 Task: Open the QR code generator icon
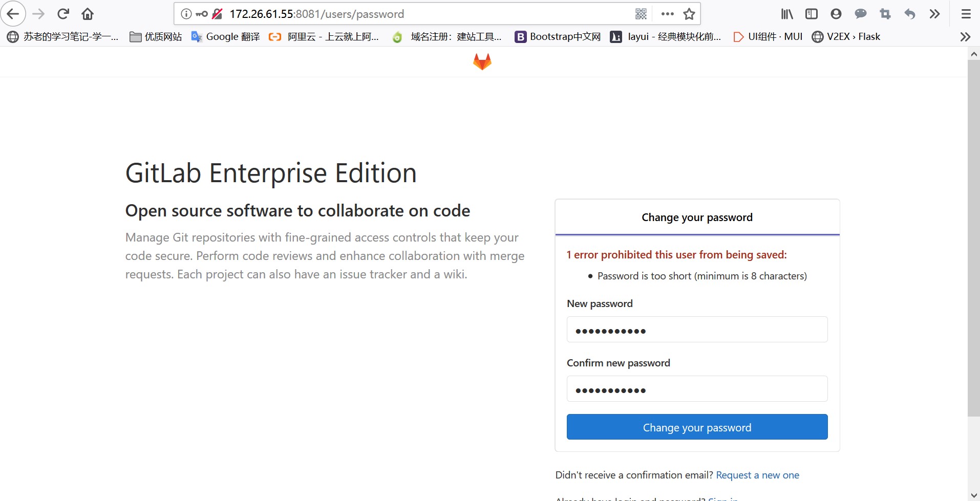click(x=641, y=14)
